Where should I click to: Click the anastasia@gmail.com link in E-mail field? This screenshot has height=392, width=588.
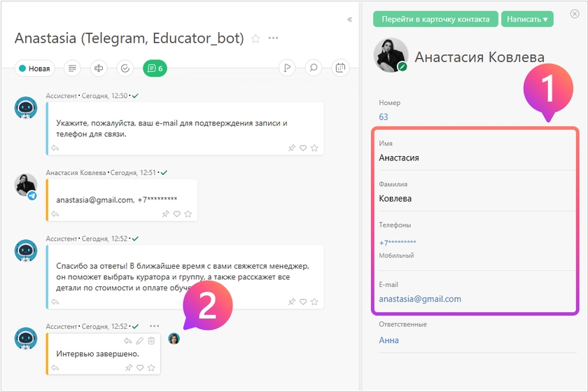[x=420, y=299]
